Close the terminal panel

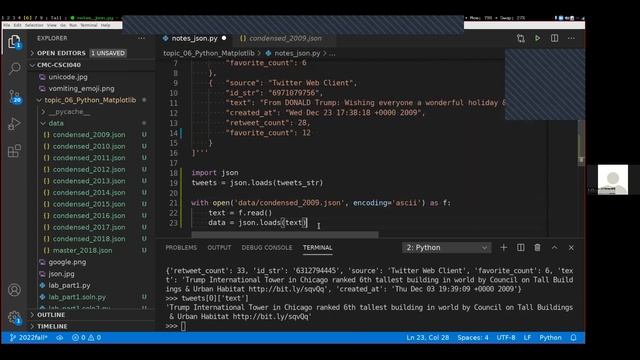(x=571, y=247)
